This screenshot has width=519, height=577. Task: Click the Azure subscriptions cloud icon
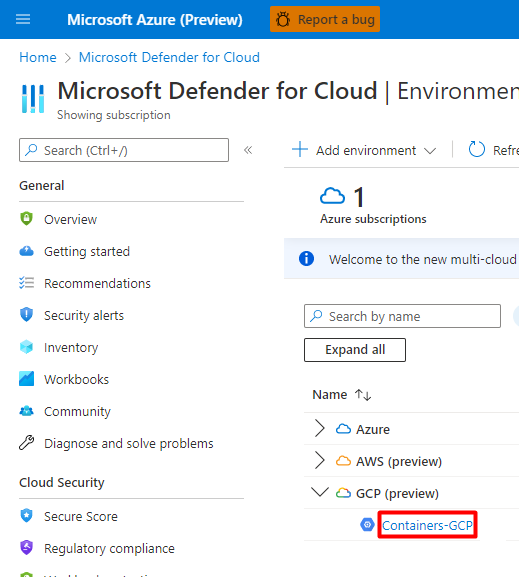(x=332, y=196)
